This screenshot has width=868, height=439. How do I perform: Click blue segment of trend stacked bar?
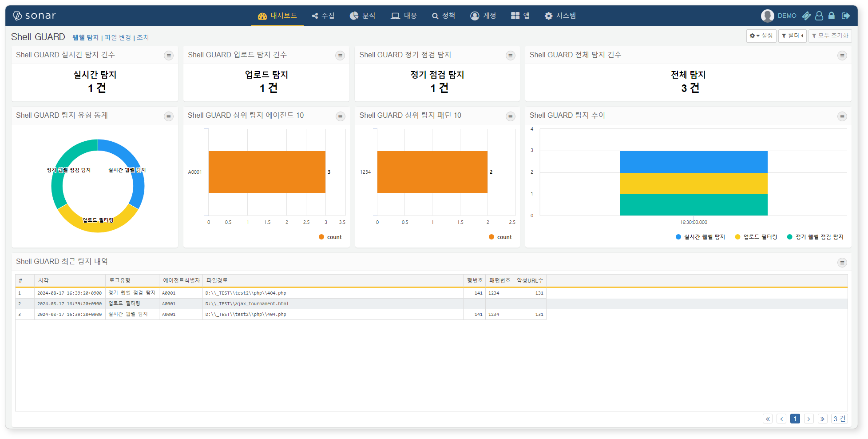tap(694, 162)
